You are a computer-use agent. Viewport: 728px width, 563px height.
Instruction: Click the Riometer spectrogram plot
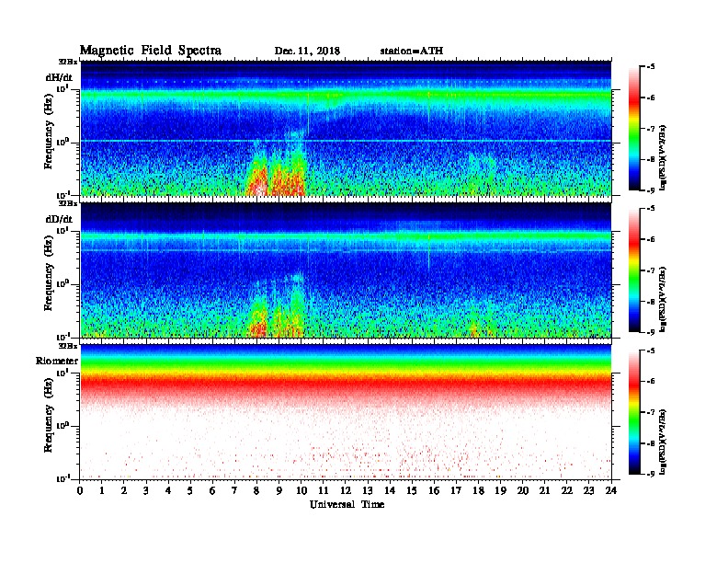pyautogui.click(x=346, y=412)
